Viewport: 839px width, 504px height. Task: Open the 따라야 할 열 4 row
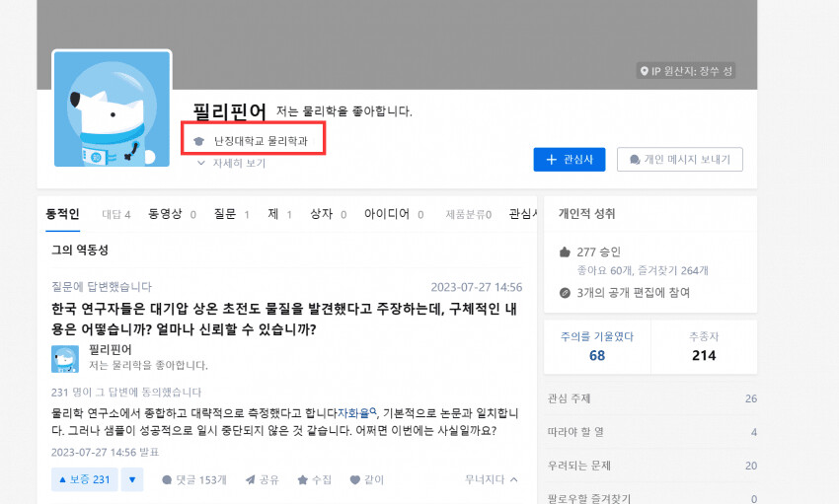click(652, 432)
